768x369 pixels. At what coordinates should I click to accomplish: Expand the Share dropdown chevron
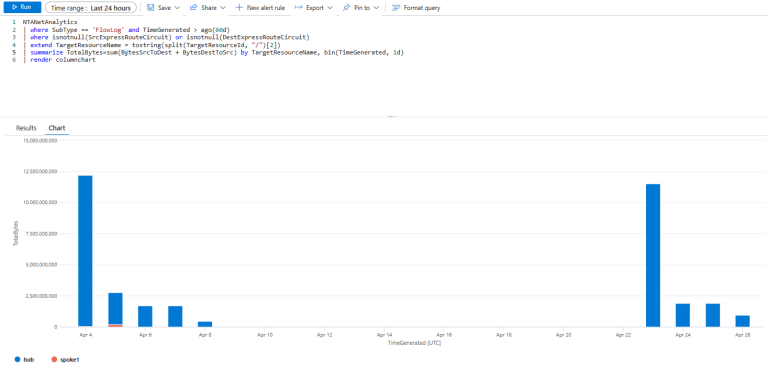pyautogui.click(x=223, y=8)
